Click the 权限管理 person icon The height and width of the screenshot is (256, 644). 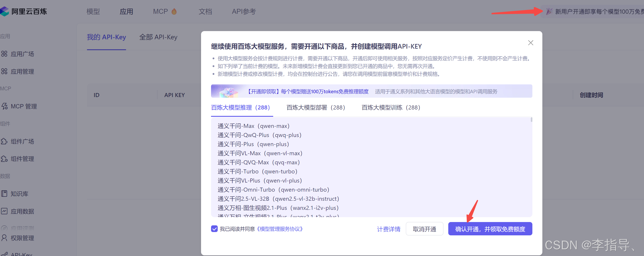(x=4, y=238)
